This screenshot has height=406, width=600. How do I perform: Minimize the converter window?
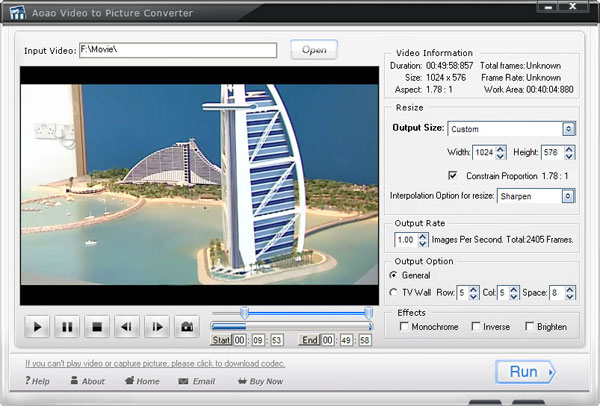550,7
